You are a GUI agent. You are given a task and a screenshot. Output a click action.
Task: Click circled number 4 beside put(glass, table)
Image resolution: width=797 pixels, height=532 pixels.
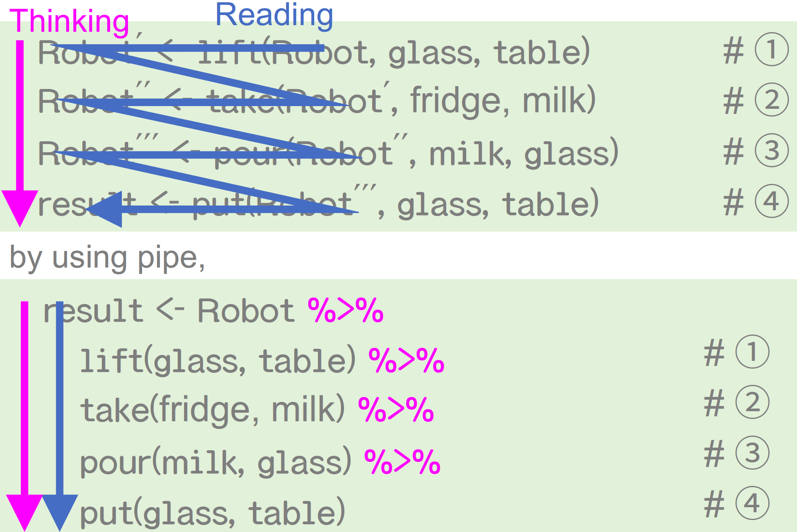click(752, 503)
